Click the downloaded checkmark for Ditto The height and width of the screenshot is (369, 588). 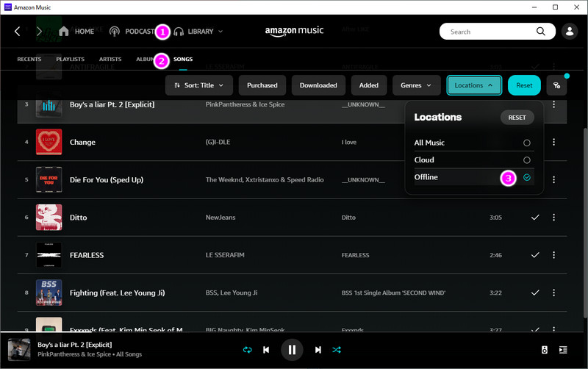(x=535, y=218)
